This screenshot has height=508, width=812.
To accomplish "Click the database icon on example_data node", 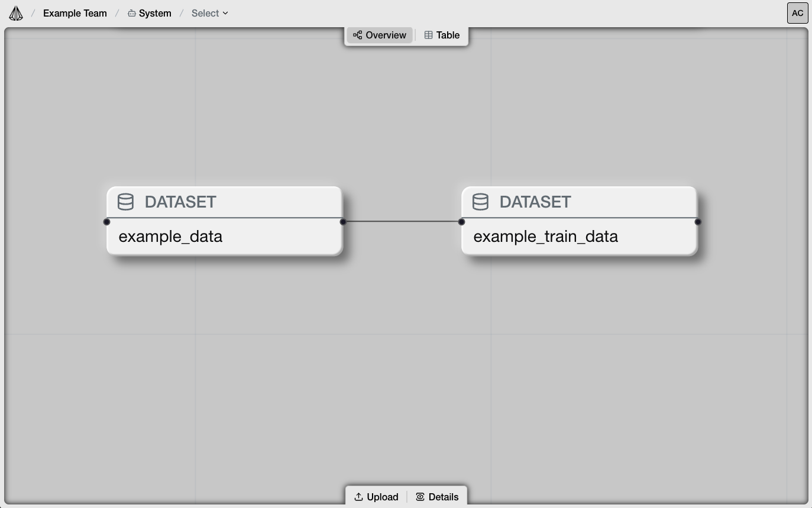I will pyautogui.click(x=125, y=202).
